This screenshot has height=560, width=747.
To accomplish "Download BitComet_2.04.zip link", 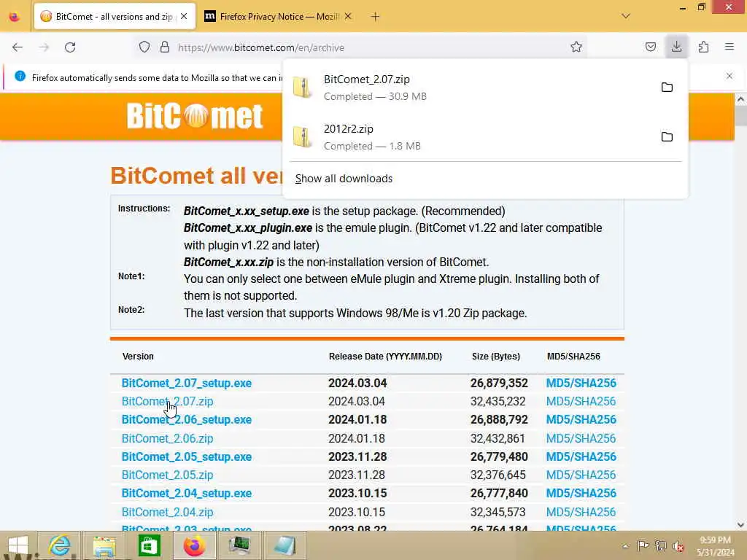I will click(167, 512).
